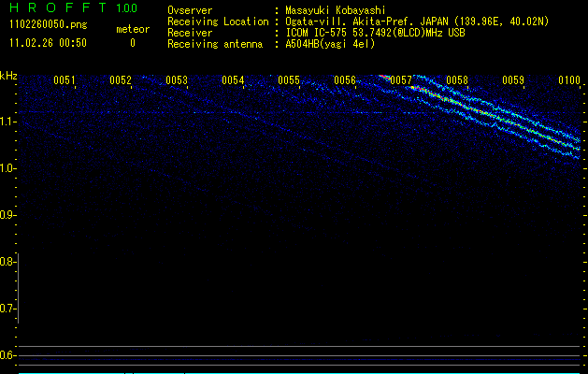Click time marker 0057

tap(401, 80)
